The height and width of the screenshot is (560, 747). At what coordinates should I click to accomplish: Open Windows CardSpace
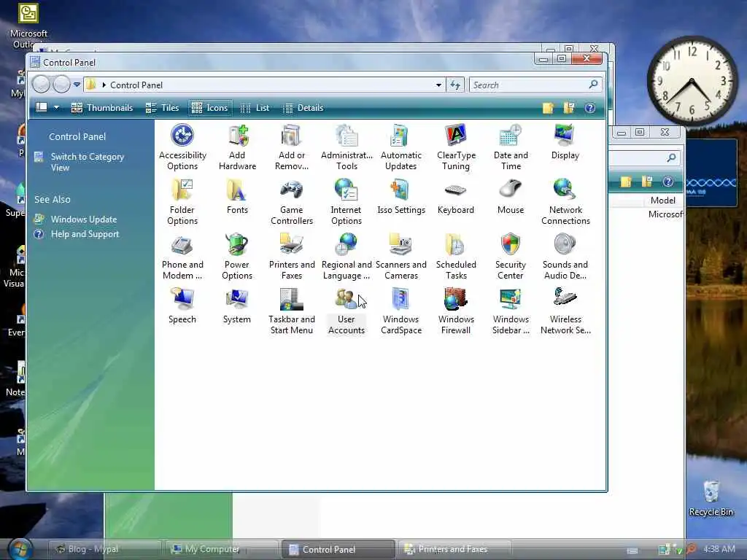point(400,311)
